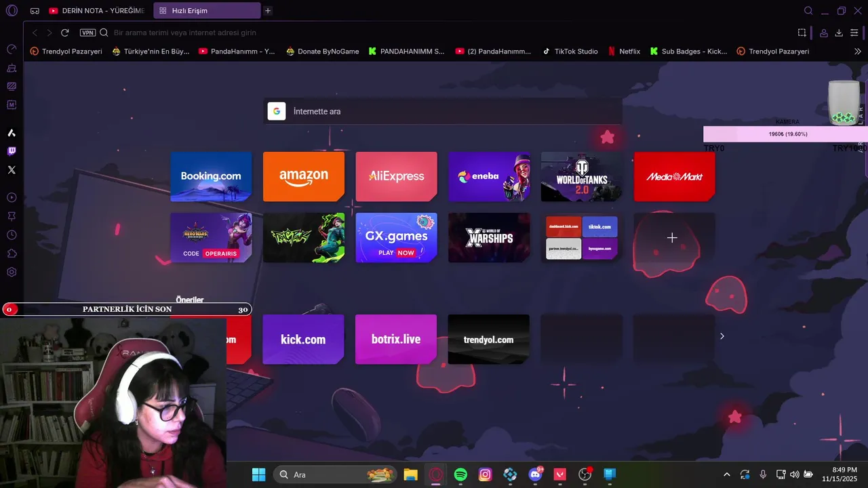Viewport: 868px width, 488px height.
Task: Open History clock icon in sidebar
Action: 12,235
